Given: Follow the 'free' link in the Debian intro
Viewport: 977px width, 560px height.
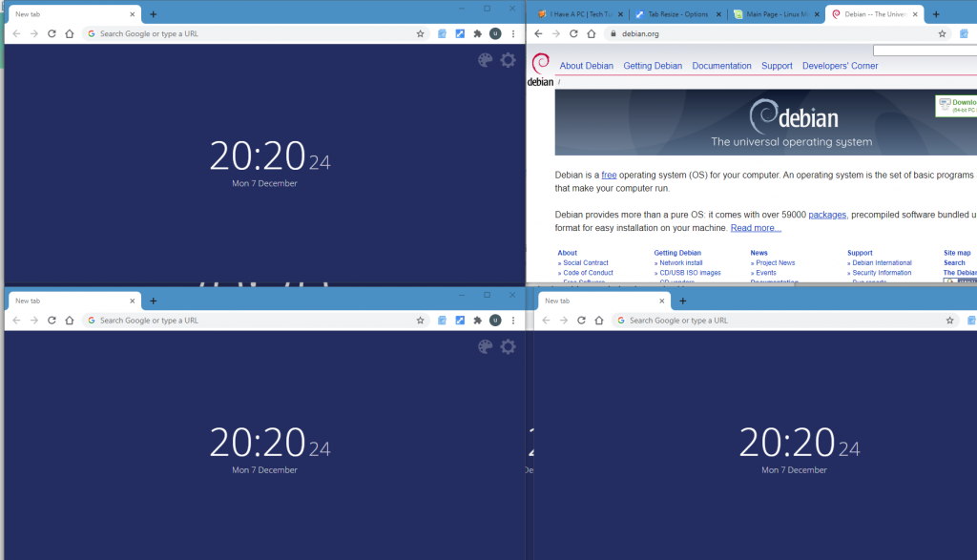Looking at the screenshot, I should pos(609,175).
